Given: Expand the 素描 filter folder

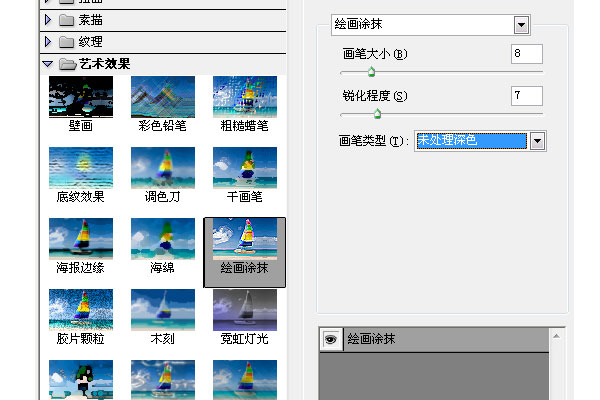Looking at the screenshot, I should pyautogui.click(x=48, y=19).
